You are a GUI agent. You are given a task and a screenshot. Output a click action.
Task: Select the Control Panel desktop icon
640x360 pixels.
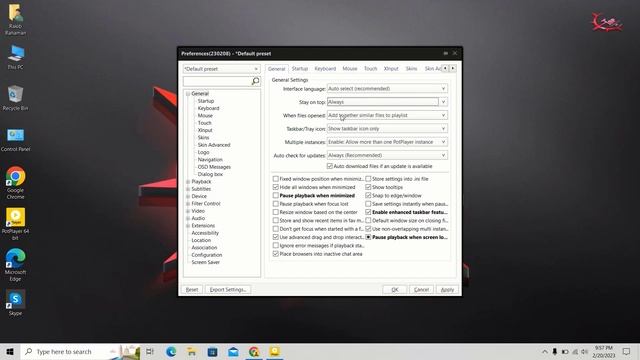[16, 140]
